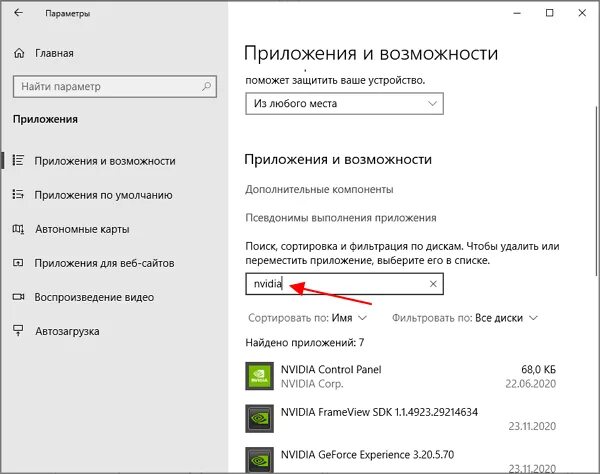Open Дополнительные компоненты link
The image size is (600, 474).
coord(319,189)
